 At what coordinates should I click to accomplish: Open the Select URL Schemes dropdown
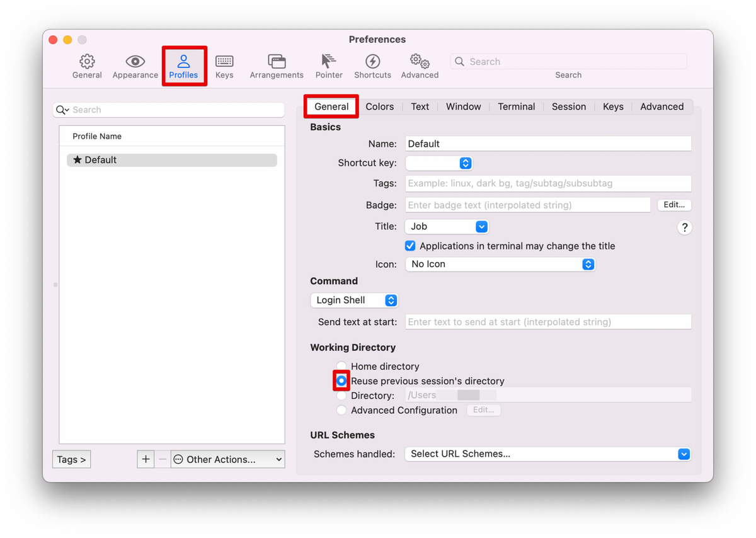547,454
